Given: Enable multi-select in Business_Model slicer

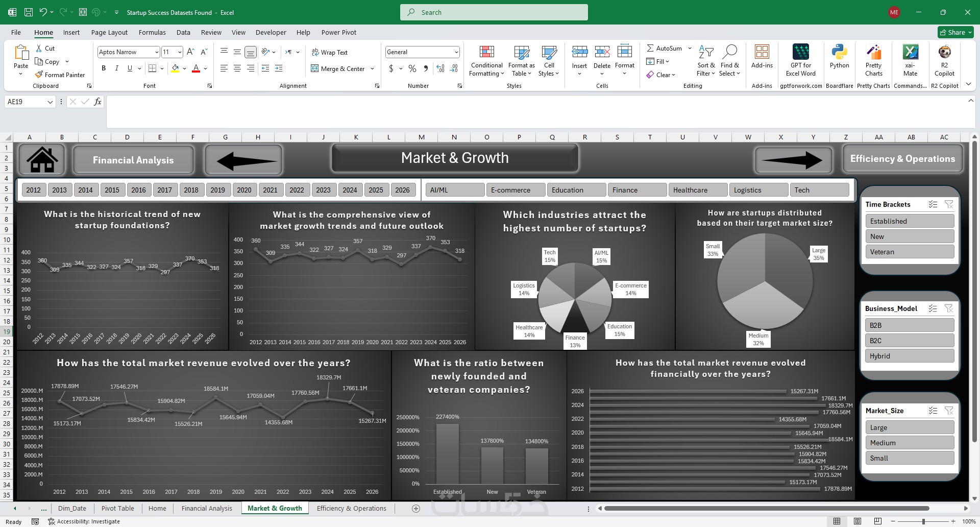Looking at the screenshot, I should [x=933, y=308].
